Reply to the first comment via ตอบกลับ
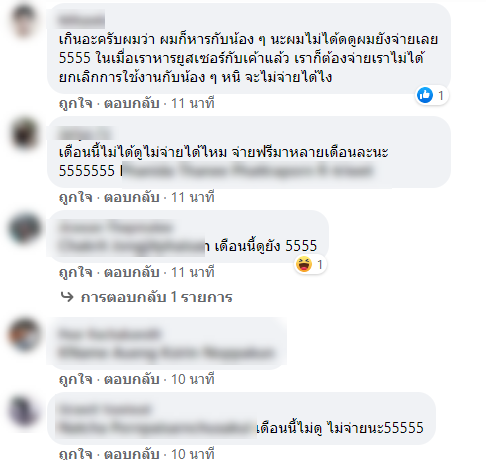Screen dimensions: 486x460 pyautogui.click(x=132, y=103)
